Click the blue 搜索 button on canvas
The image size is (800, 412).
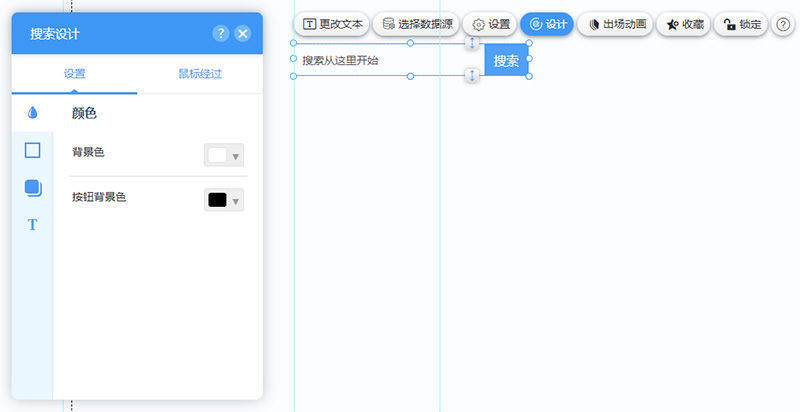coord(506,60)
